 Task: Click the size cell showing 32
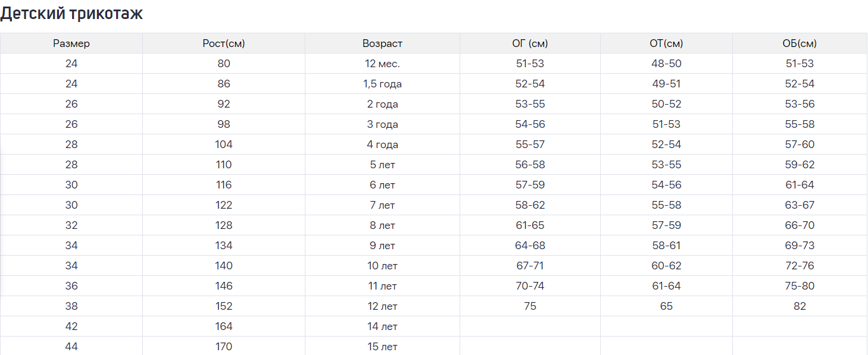(71, 225)
